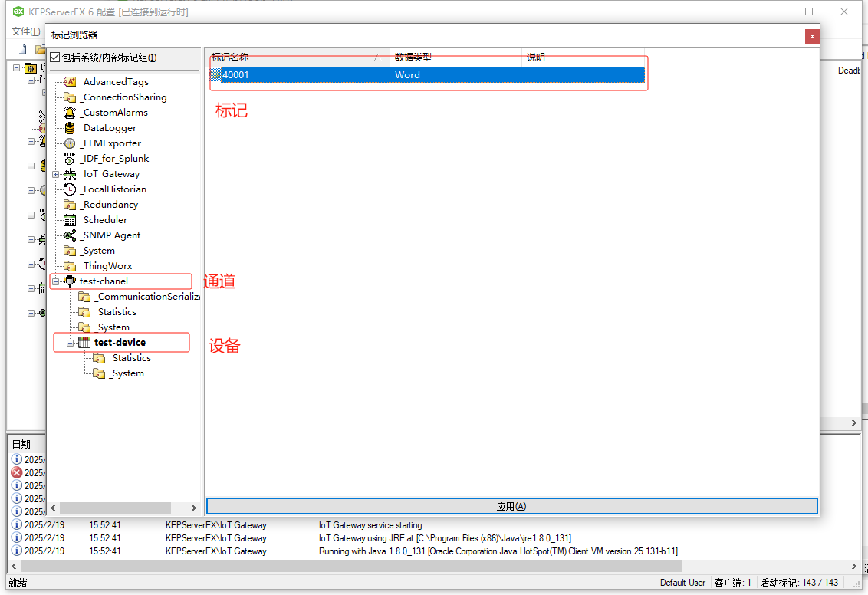Toggle the include system/internal tag groups checkbox
The height and width of the screenshot is (595, 868).
[54, 58]
